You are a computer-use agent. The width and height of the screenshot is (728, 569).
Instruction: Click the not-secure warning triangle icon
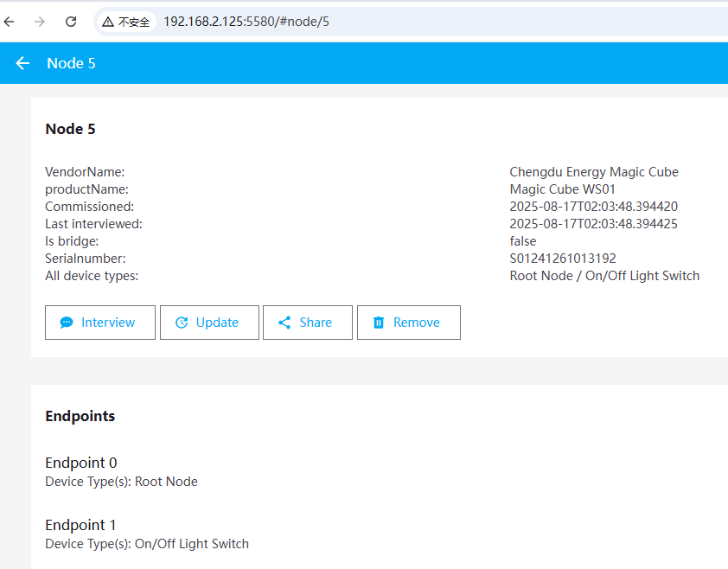[x=108, y=22]
